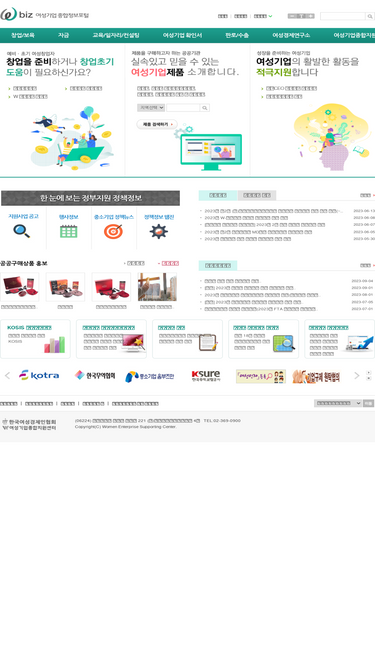This screenshot has height=667, width=375.
Task: Click 한 눈에 보는 정부지원 정책정보 banner
Action: click(90, 198)
